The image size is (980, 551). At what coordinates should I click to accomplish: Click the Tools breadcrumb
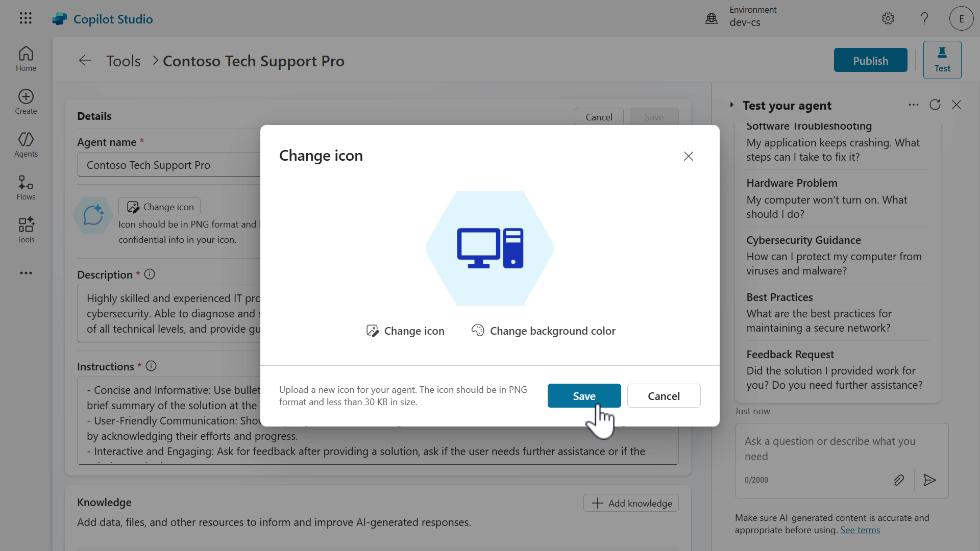pyautogui.click(x=124, y=61)
